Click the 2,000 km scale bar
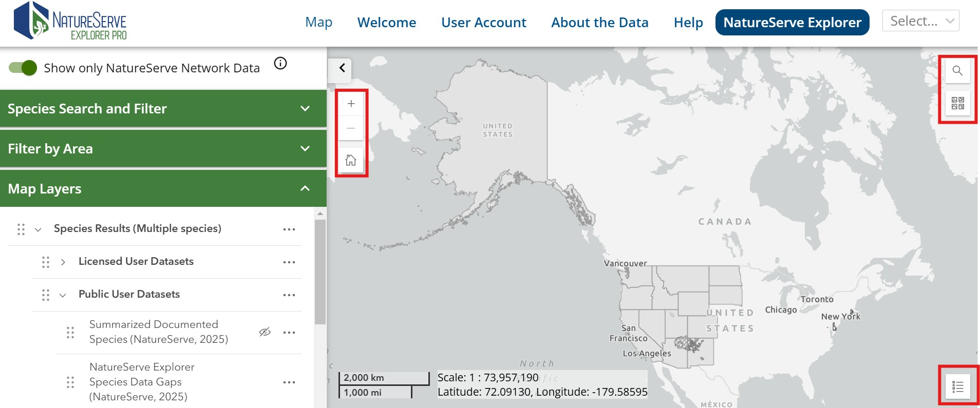 [384, 378]
